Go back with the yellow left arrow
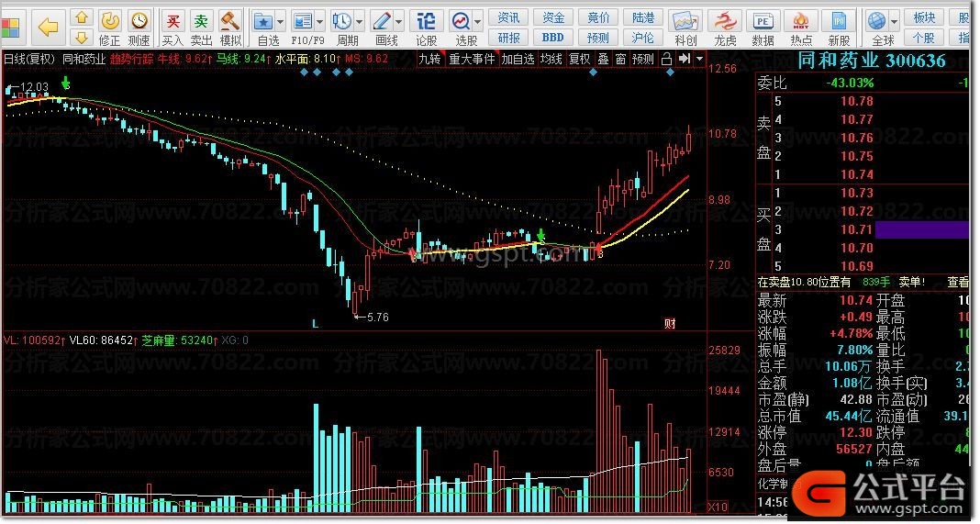The image size is (980, 524). [48, 27]
